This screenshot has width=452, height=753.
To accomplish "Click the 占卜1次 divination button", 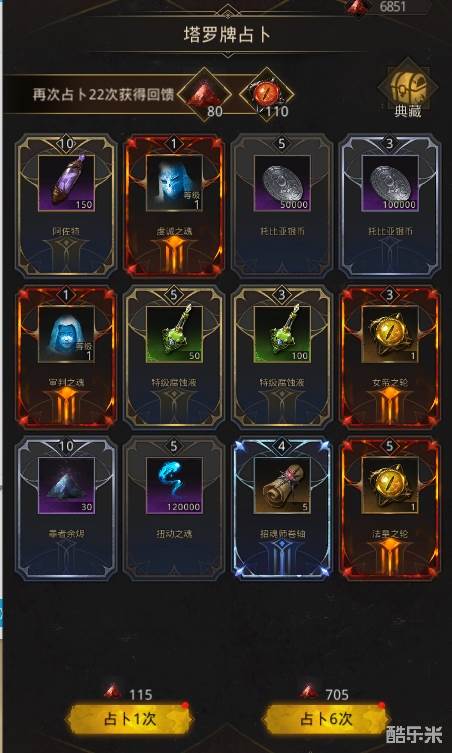I will point(129,719).
